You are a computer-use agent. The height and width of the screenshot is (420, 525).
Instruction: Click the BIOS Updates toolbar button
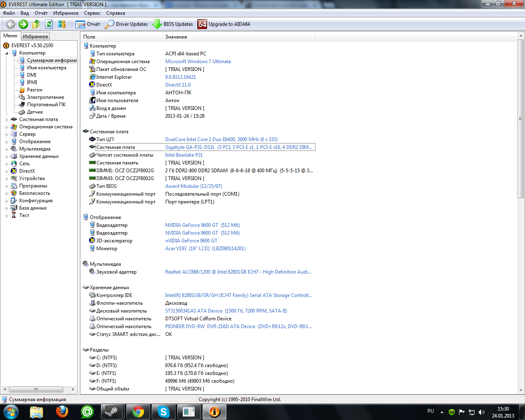[173, 24]
